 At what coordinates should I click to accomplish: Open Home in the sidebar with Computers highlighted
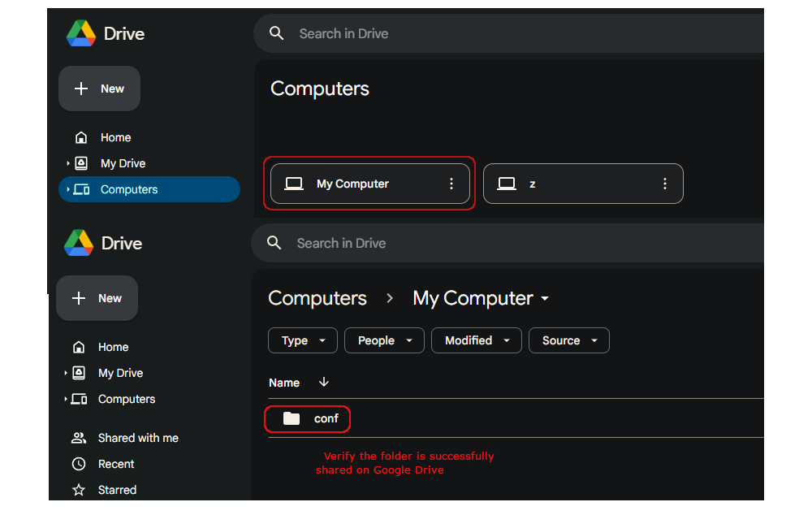tap(115, 137)
